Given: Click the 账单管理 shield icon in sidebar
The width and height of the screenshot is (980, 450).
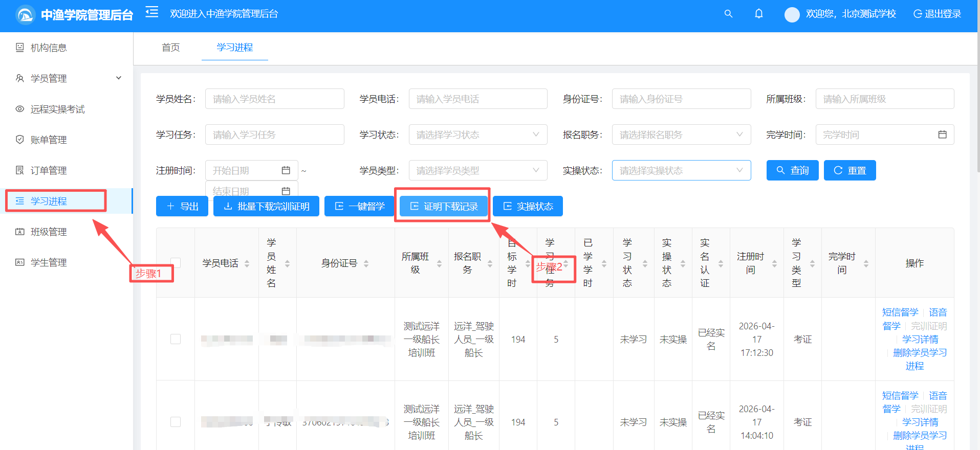Looking at the screenshot, I should pyautogui.click(x=20, y=140).
